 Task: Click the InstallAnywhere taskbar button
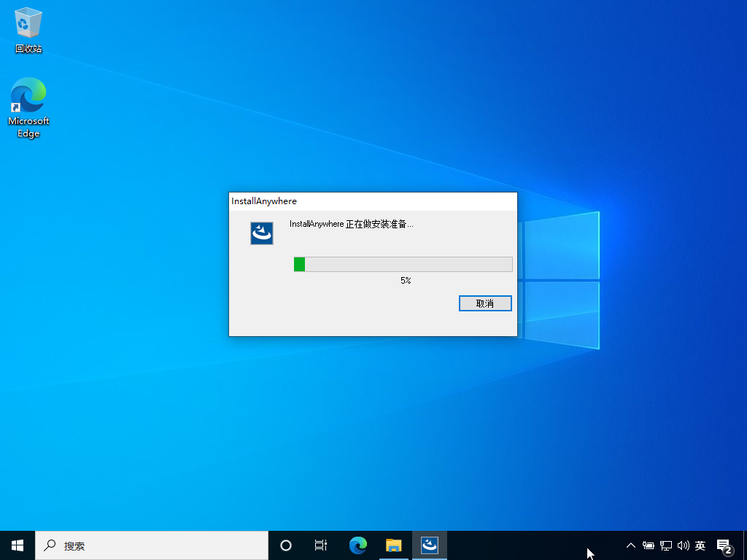(x=430, y=545)
